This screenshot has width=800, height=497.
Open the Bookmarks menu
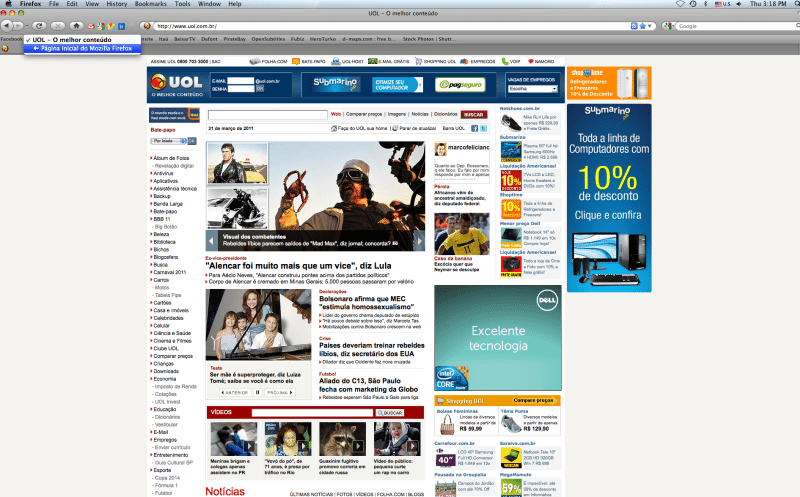(x=151, y=4)
